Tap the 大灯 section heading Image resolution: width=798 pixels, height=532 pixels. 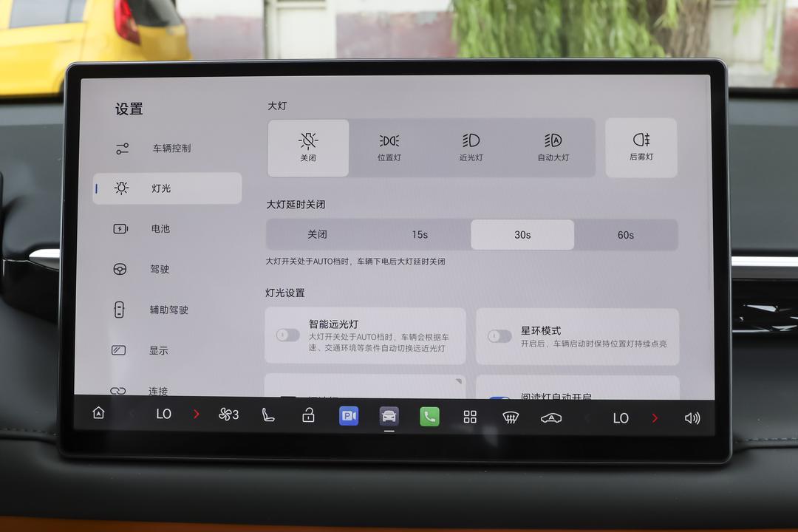277,106
